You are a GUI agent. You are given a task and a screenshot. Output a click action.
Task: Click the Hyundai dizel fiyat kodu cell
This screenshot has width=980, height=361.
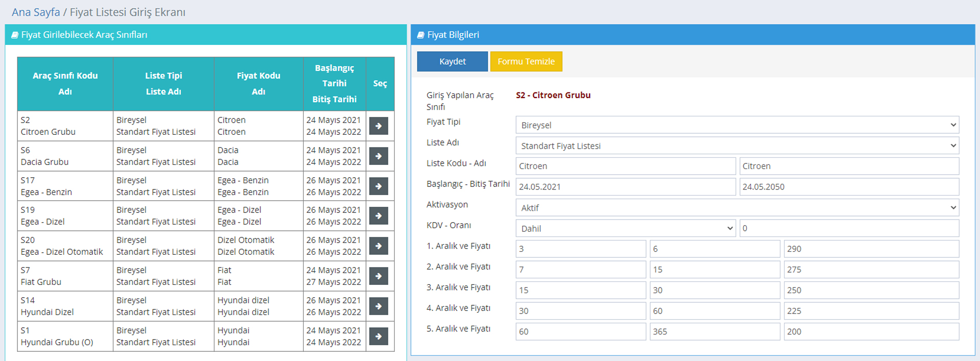click(259, 306)
